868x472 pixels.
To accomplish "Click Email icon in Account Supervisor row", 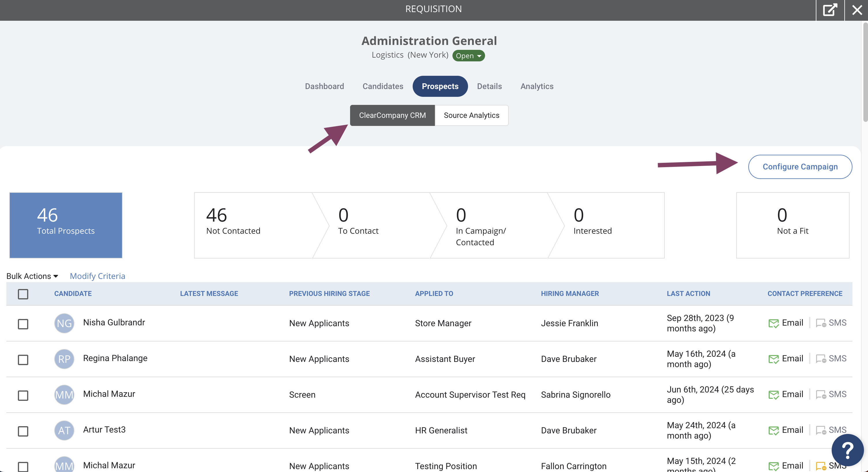I will [x=774, y=394].
